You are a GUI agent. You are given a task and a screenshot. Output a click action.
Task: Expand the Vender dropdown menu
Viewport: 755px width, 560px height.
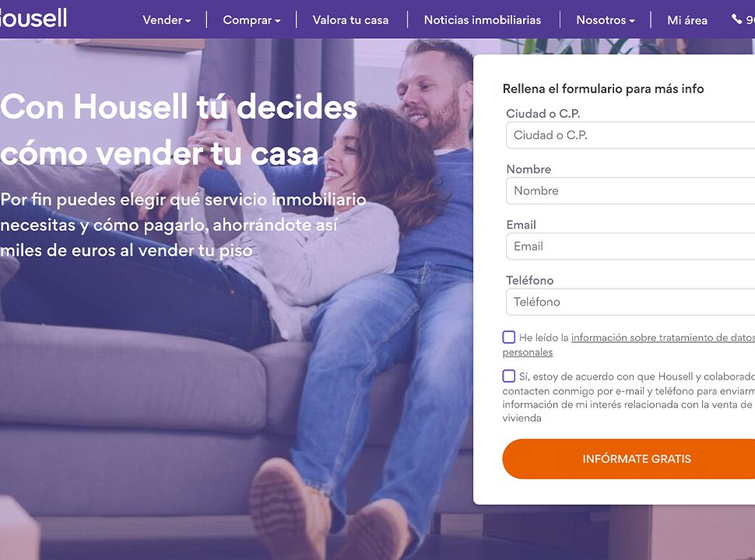(167, 20)
